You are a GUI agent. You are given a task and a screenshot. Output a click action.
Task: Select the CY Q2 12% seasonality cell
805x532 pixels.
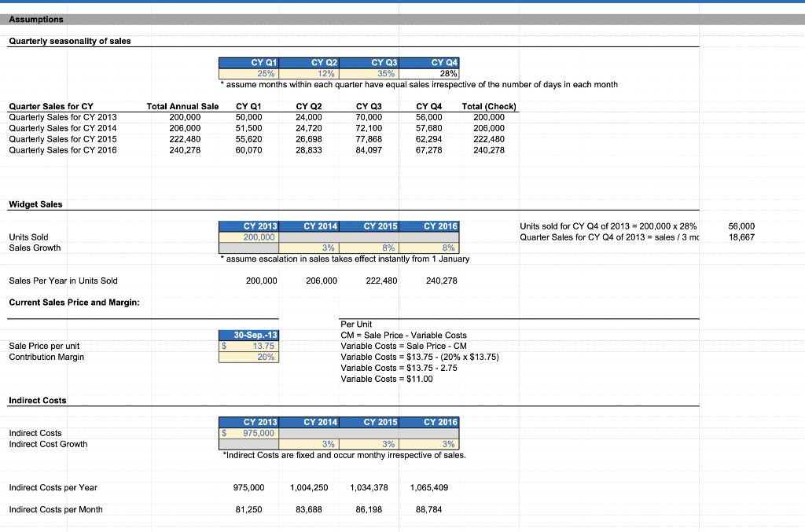pyautogui.click(x=309, y=74)
